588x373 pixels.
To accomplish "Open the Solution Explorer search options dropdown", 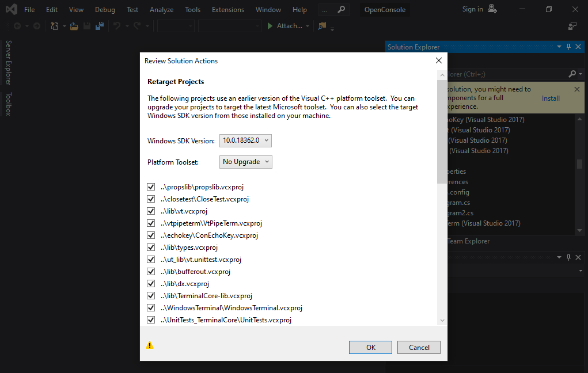I will (x=581, y=74).
